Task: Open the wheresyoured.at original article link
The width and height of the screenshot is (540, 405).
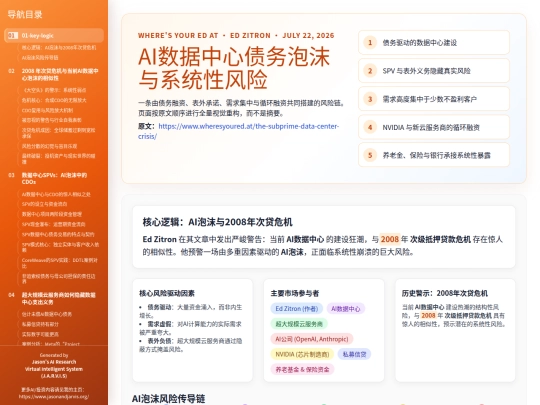Action: (x=239, y=131)
